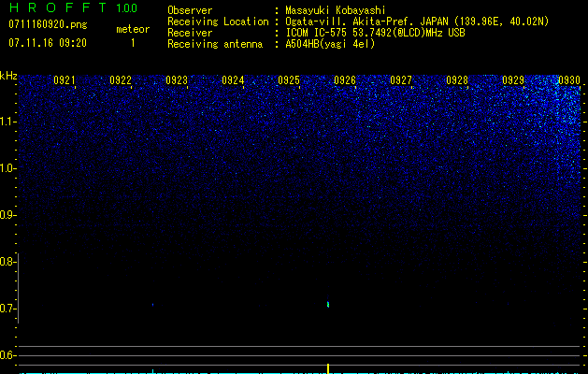Click the 0924 time marker

pos(233,80)
